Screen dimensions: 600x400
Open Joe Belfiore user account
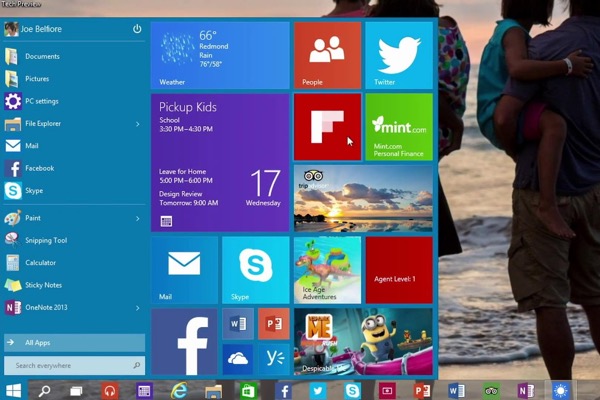pos(33,29)
